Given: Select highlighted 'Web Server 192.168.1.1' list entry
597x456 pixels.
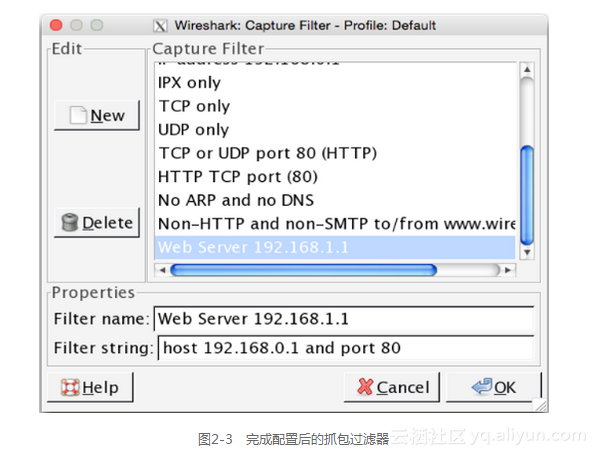Looking at the screenshot, I should tap(335, 247).
